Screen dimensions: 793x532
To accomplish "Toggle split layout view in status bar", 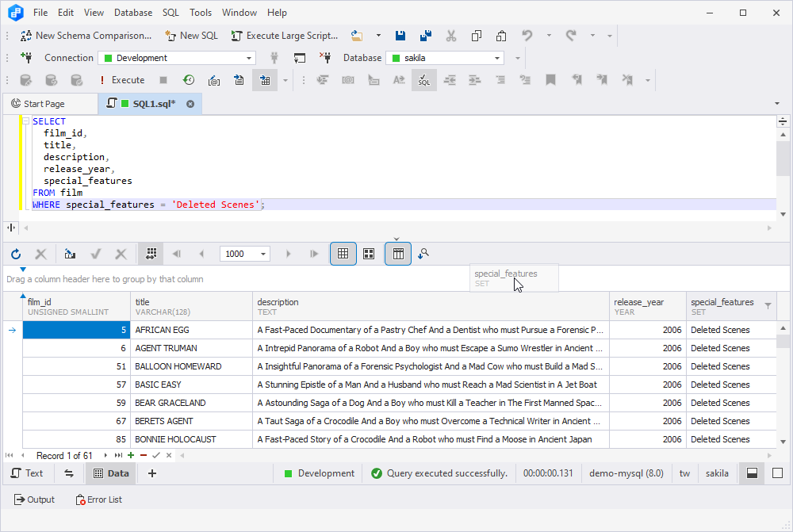I will (x=752, y=473).
